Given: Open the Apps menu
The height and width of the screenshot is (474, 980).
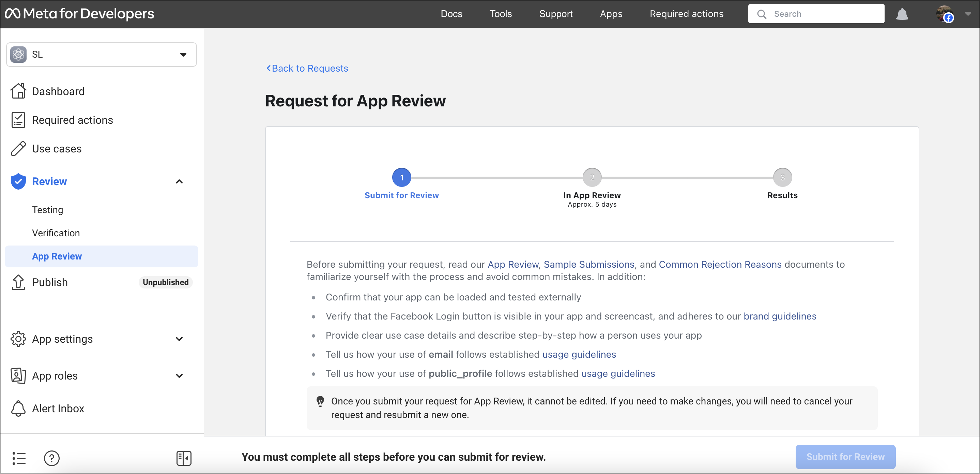Looking at the screenshot, I should point(611,14).
